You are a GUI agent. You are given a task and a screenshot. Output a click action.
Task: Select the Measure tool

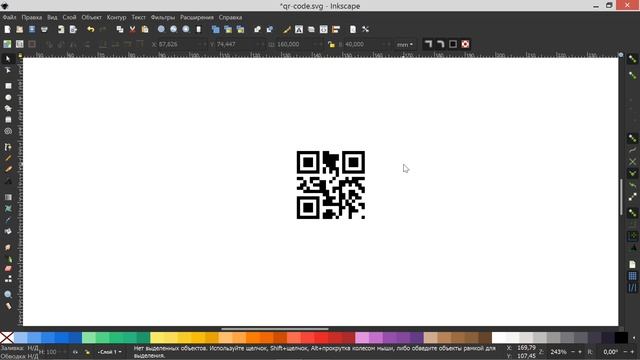coord(8,306)
